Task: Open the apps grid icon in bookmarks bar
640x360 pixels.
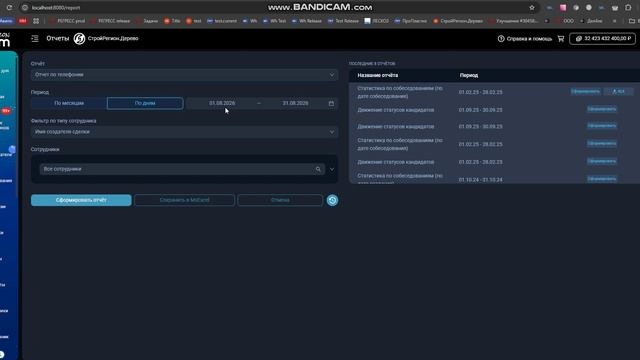Action: 36,21
